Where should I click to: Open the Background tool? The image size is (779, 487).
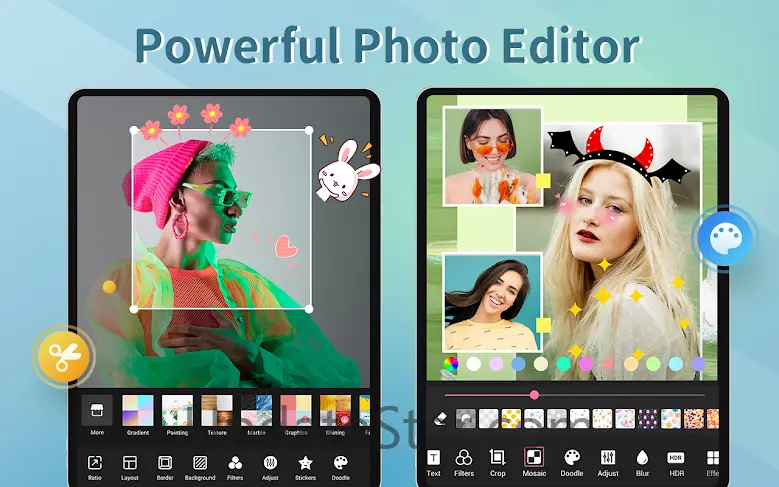200,468
